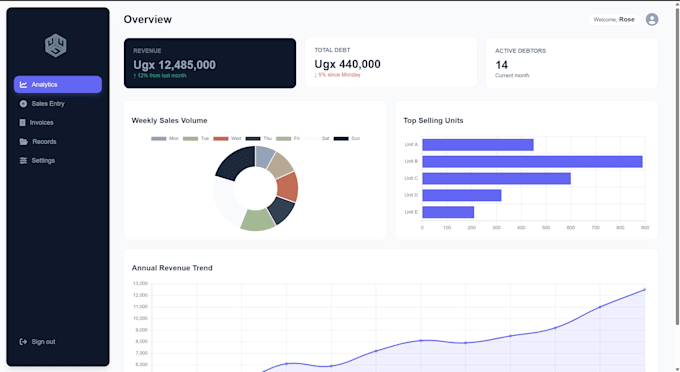Click the Weekly Sales Volume title
Screen dimensions: 680x372
click(170, 121)
